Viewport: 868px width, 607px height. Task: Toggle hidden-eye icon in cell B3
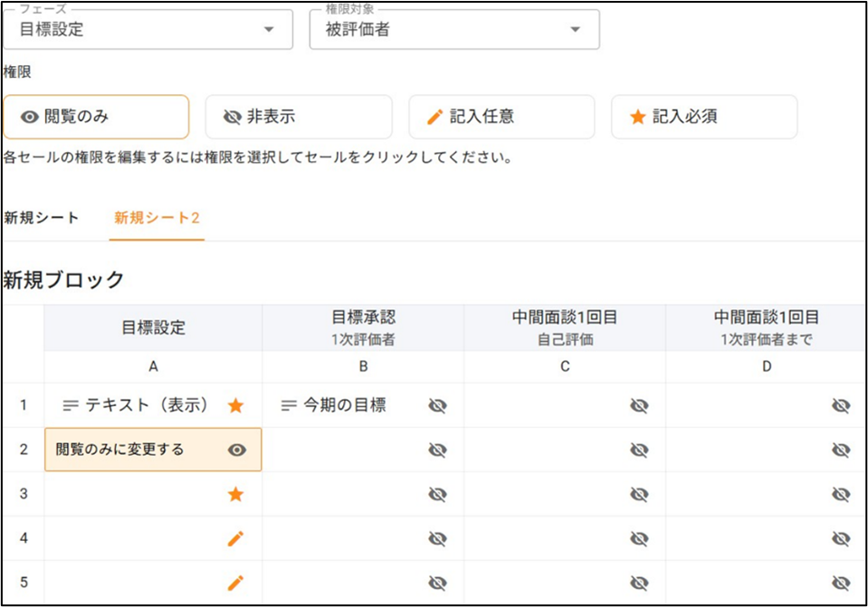[x=437, y=494]
